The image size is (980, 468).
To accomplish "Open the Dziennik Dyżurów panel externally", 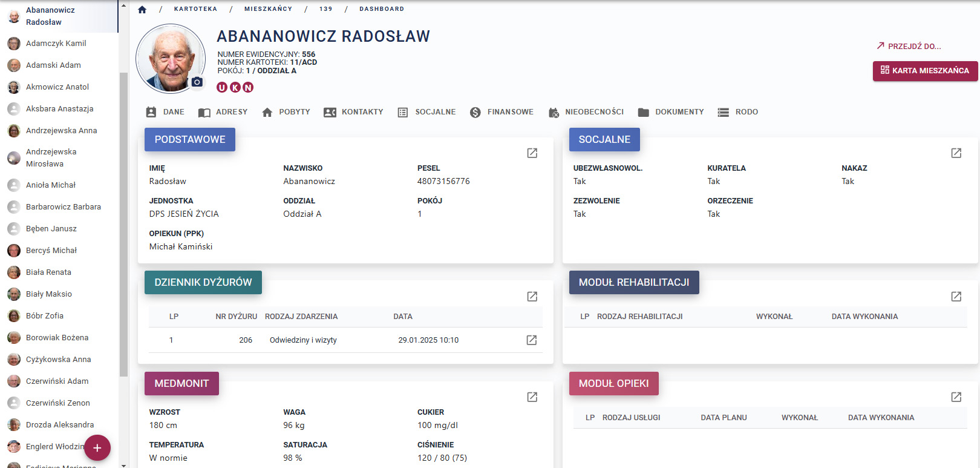I will [x=532, y=297].
